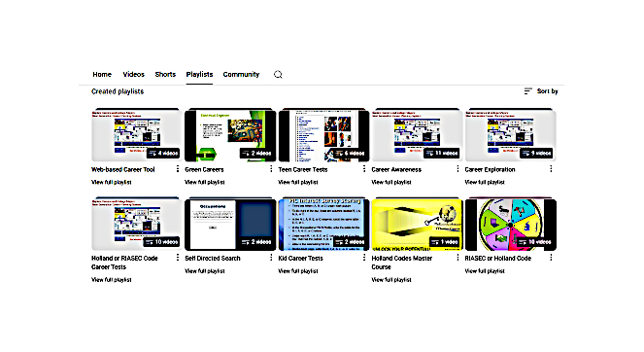This screenshot has height=352, width=644.
Task: Click the RIASEC or Holland Code title
Action: point(497,259)
